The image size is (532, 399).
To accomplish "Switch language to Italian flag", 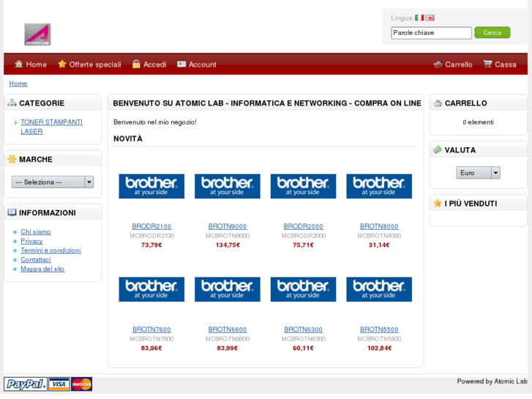I will pyautogui.click(x=419, y=18).
